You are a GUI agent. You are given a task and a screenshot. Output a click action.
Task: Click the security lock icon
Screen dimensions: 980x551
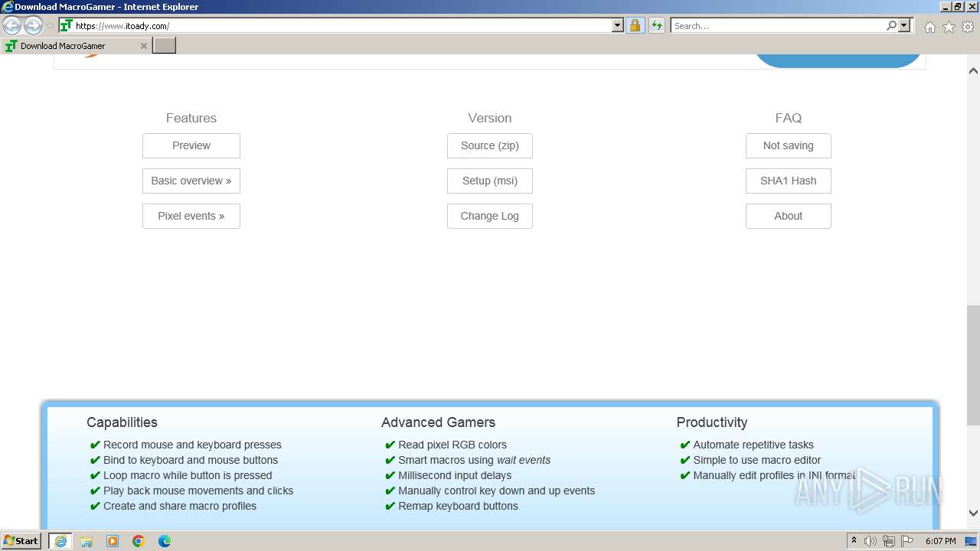pos(635,25)
